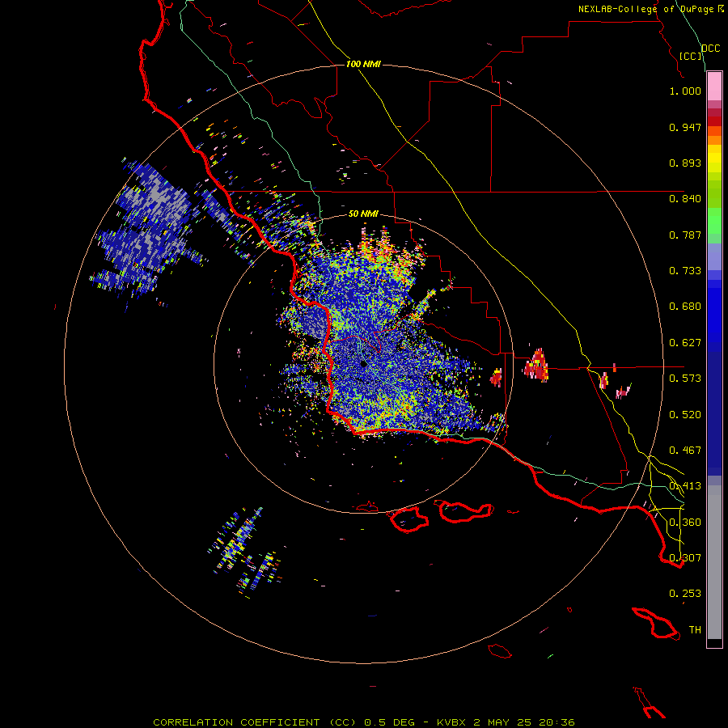This screenshot has width=728, height=728.
Task: Select the 0.627 legend value
Action: (685, 343)
